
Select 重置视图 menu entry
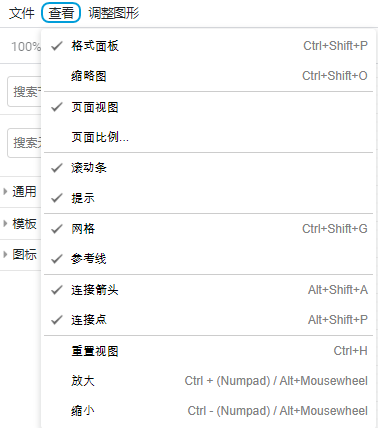coord(208,351)
